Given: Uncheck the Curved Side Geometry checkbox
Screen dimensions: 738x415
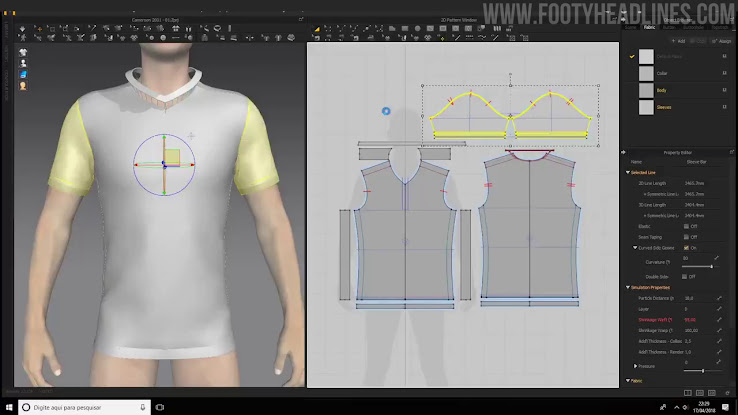Looking at the screenshot, I should [686, 247].
